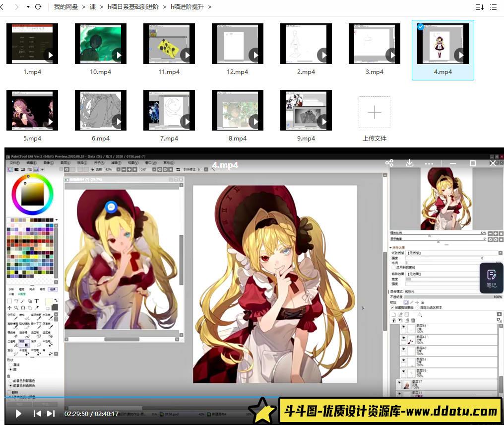
Task: Skip to the next video
Action: pyautogui.click(x=51, y=414)
